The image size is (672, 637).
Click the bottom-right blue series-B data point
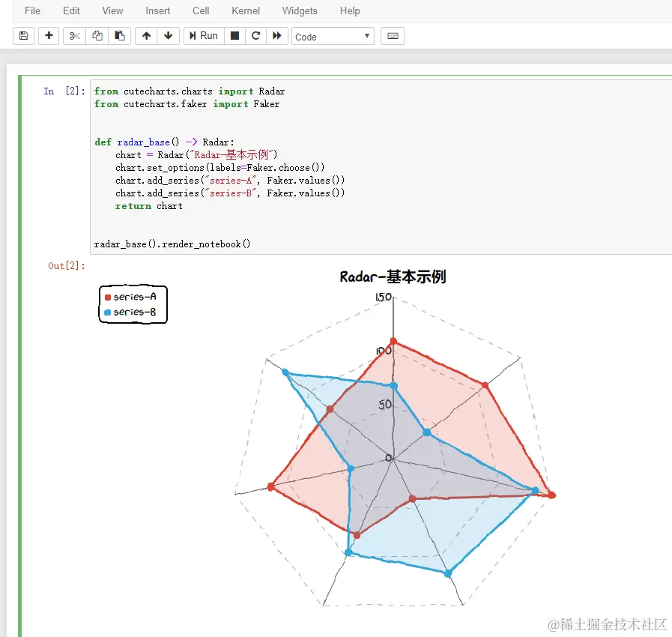[448, 573]
